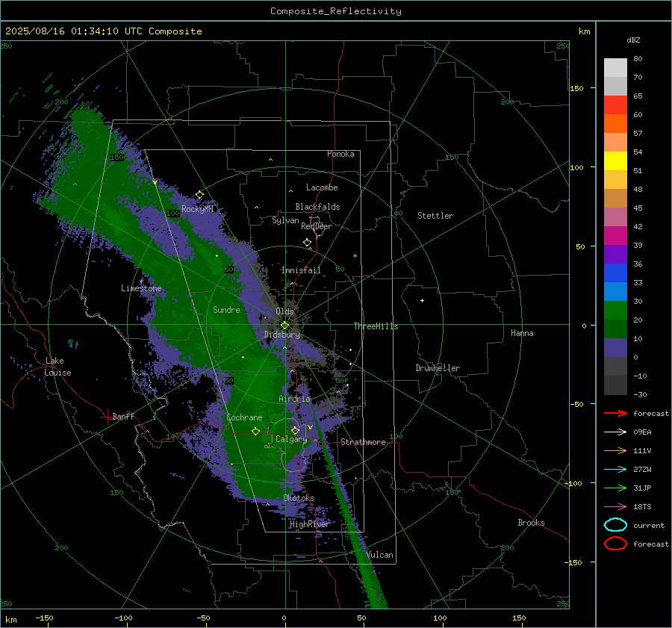This screenshot has width=672, height=628.
Task: Click the white plus marker west of Hanna
Action: (422, 300)
